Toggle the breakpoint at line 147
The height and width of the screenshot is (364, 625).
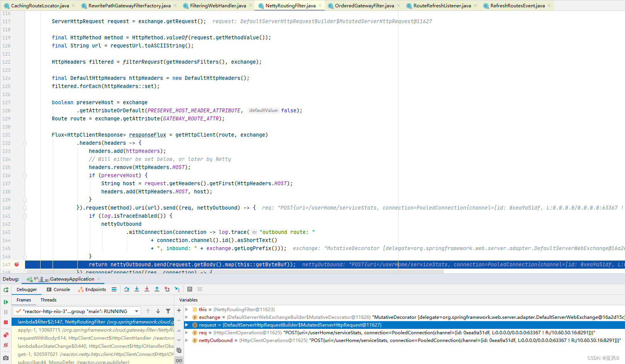click(x=17, y=264)
